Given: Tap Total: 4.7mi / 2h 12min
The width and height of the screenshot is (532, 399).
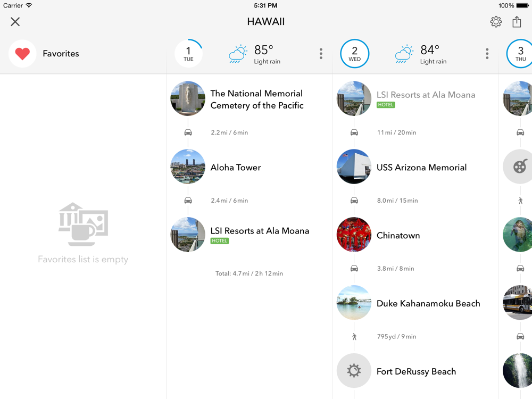Looking at the screenshot, I should [249, 273].
